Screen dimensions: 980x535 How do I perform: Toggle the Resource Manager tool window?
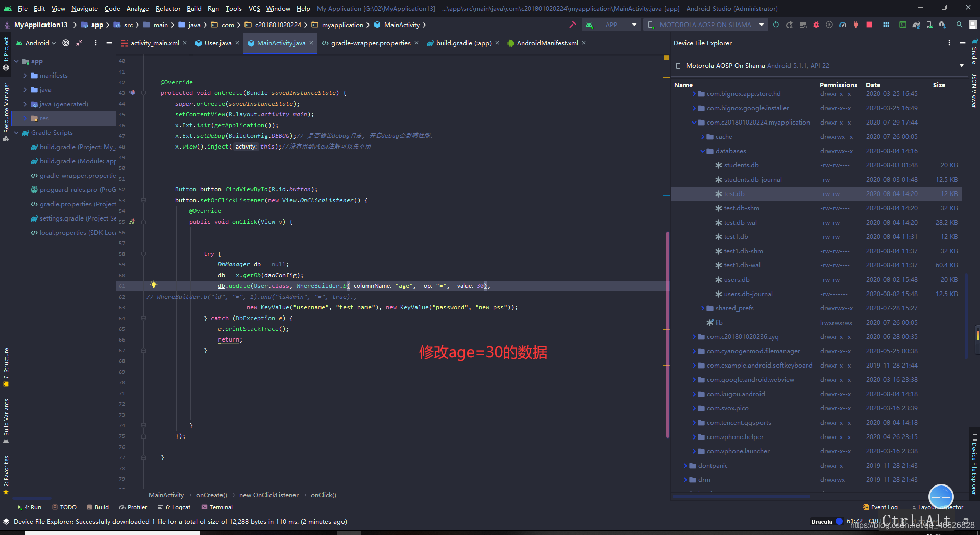[x=6, y=111]
